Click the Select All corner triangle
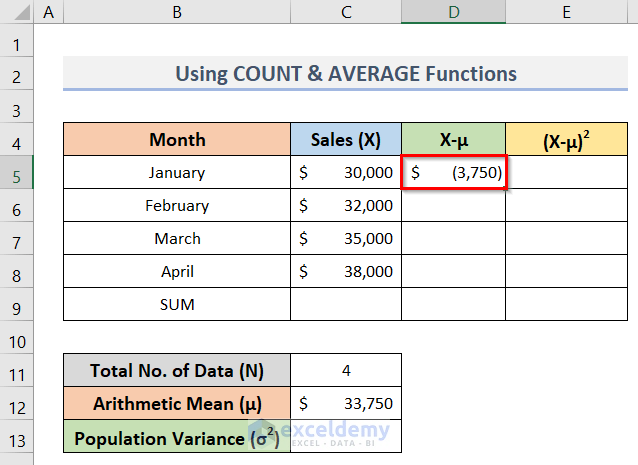 click(17, 14)
